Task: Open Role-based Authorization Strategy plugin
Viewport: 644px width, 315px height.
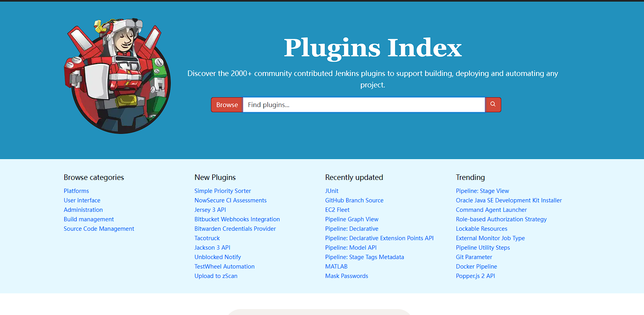Action: [501, 219]
